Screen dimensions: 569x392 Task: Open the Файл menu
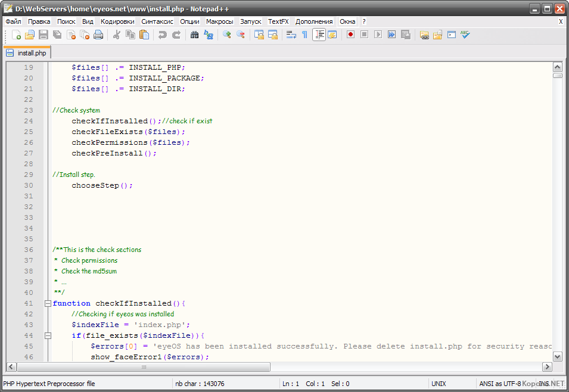(x=14, y=21)
